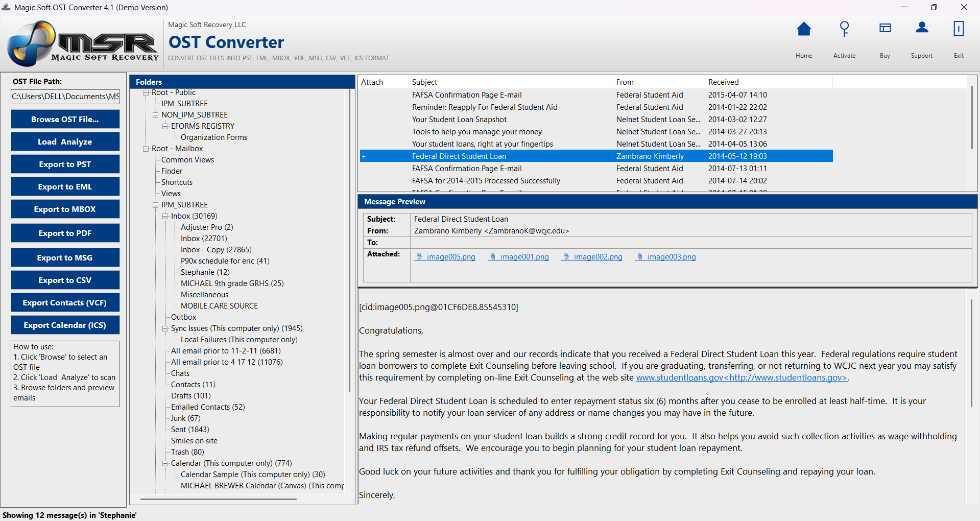Screen dimensions: 980x521
Task: Select the MOBILE CARE SOURCE folder
Action: [x=219, y=306]
